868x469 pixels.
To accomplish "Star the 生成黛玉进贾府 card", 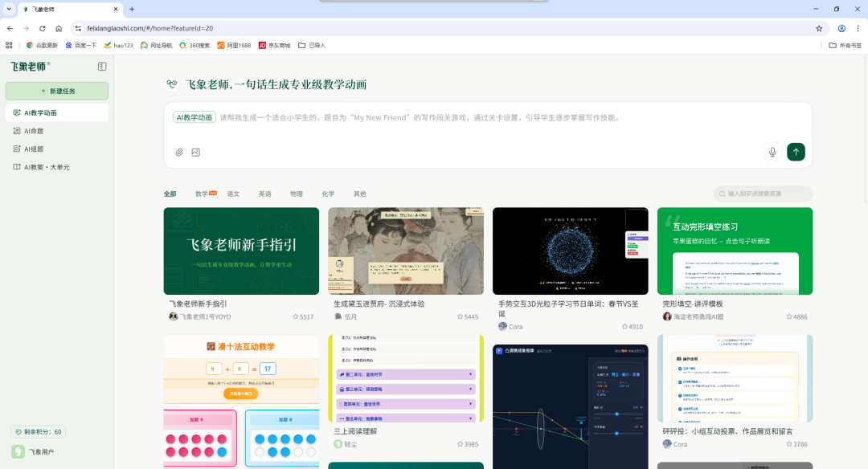I will pos(461,316).
